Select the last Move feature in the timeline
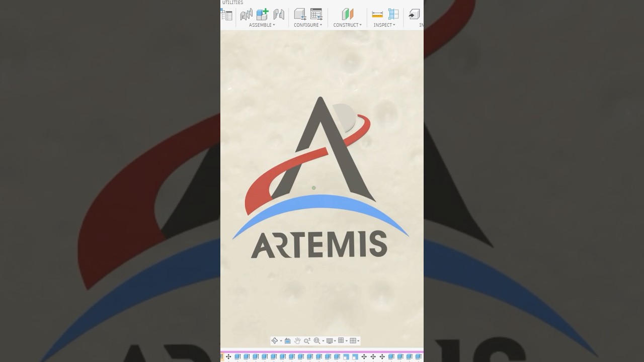This screenshot has height=362, width=644. [x=382, y=356]
